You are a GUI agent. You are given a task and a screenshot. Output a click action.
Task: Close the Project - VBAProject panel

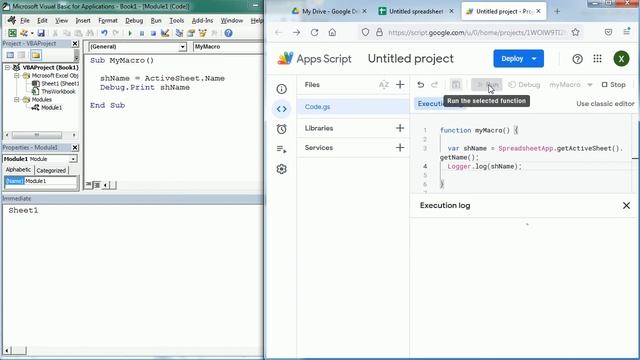(75, 44)
